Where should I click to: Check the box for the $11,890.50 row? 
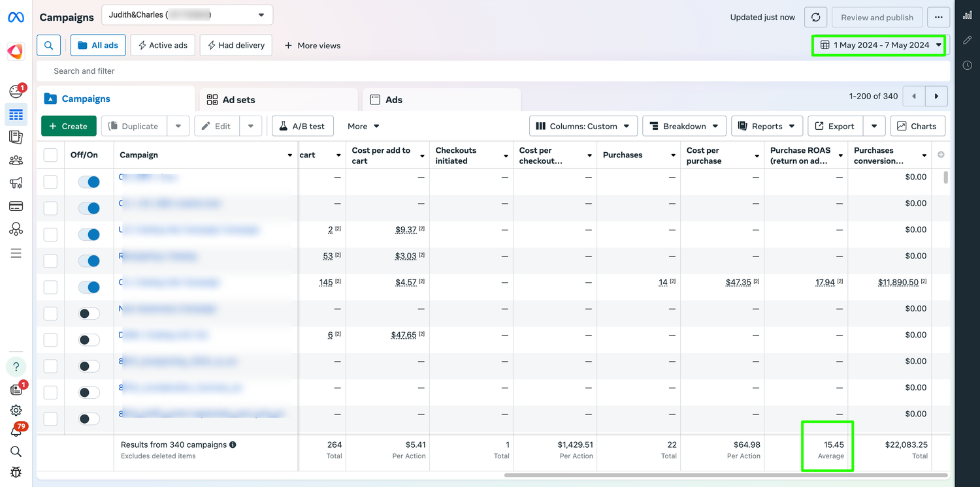[50, 287]
